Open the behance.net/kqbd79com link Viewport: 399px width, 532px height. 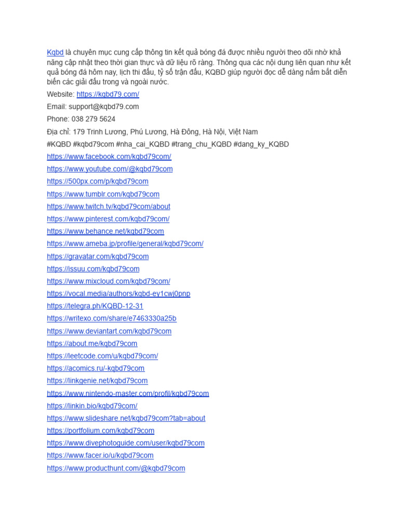tap(105, 231)
